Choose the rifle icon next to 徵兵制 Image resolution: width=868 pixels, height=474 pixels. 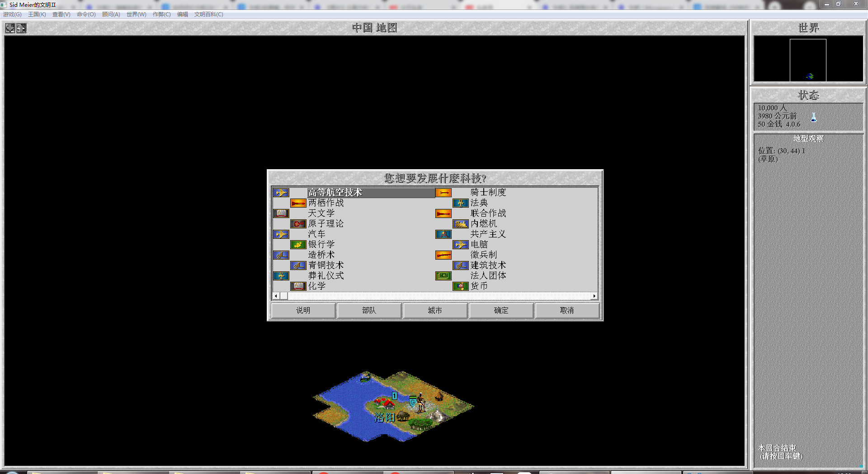click(x=443, y=255)
